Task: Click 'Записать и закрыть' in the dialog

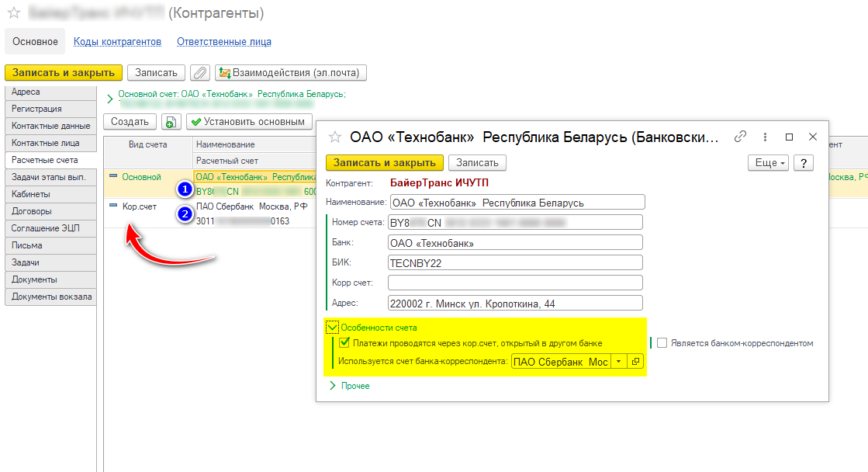Action: coord(385,163)
